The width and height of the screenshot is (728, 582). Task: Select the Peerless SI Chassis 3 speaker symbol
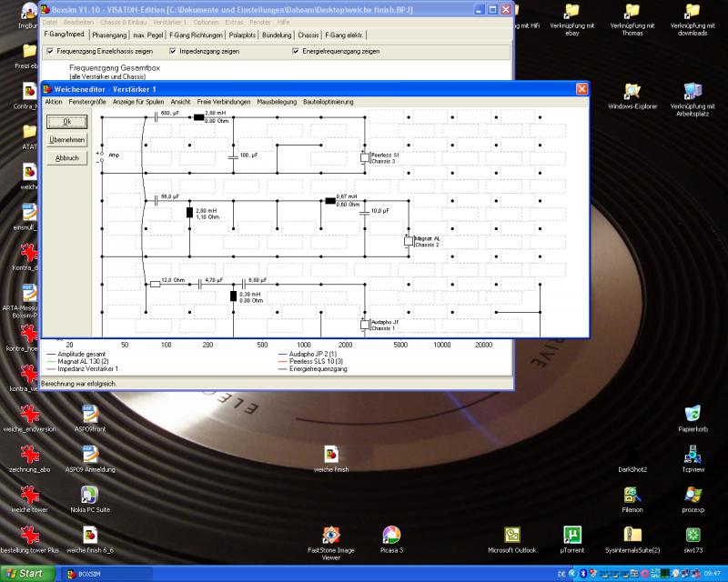tap(365, 157)
